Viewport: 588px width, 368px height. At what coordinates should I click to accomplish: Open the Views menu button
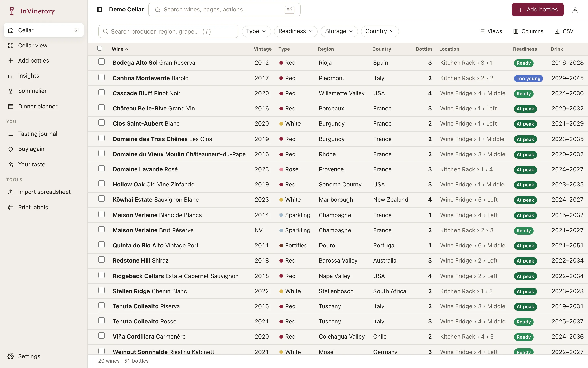pos(490,31)
